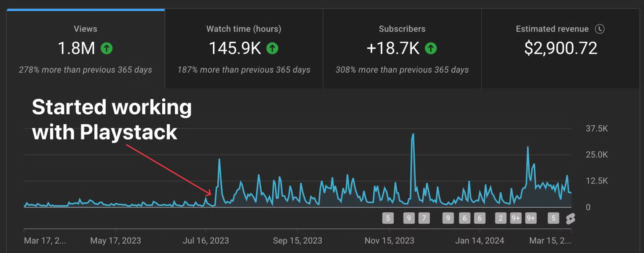Image resolution: width=644 pixels, height=253 pixels.
Task: Switch to Watch time (hours) tab
Action: (244, 49)
